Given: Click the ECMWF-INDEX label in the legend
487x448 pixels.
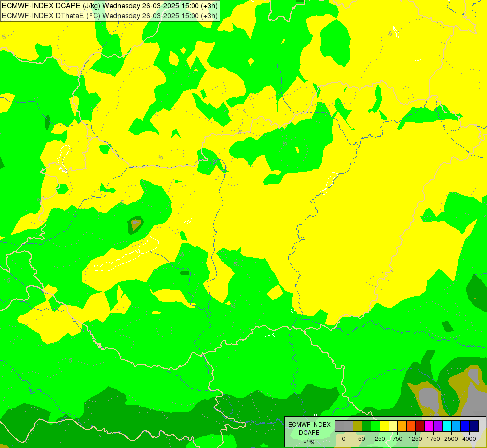Looking at the screenshot, I should [x=309, y=425].
